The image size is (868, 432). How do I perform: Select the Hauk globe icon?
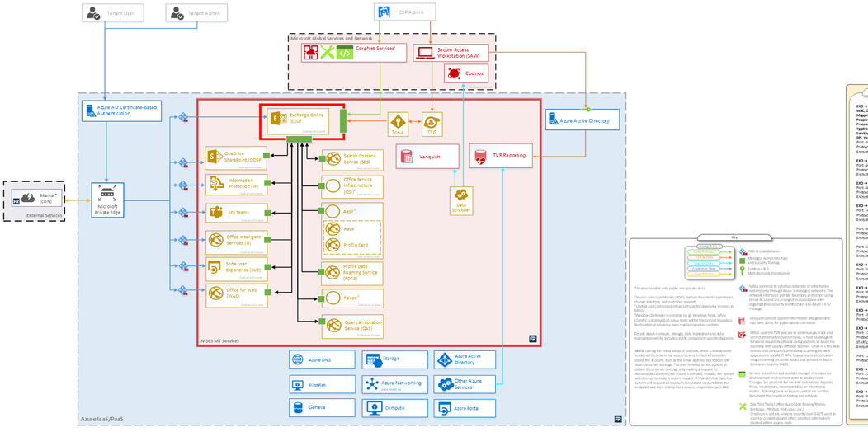[333, 228]
